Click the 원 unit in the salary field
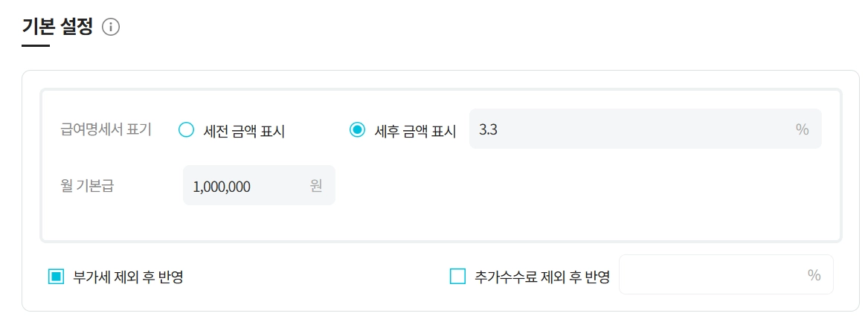This screenshot has height=319, width=868. click(x=316, y=186)
